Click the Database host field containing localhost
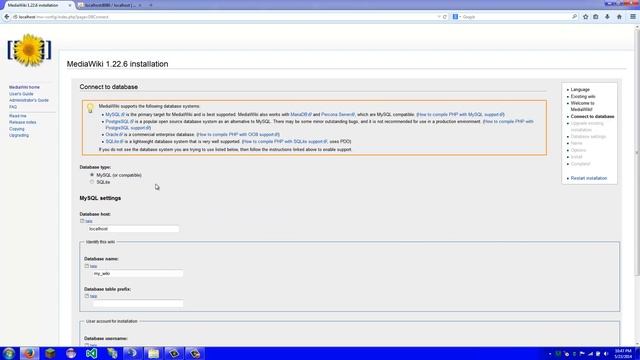Image resolution: width=640 pixels, height=360 pixels. point(133,229)
